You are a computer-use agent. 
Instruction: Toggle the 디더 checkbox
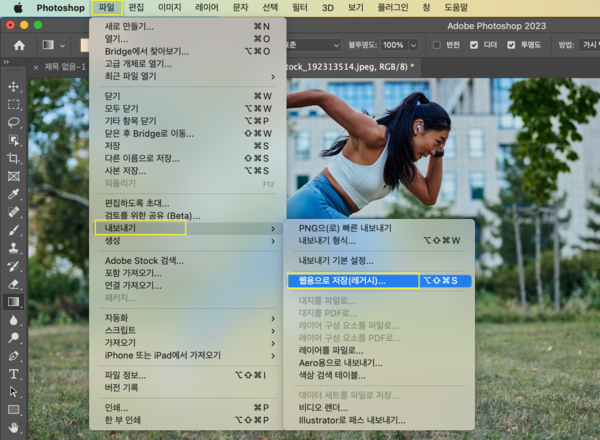[x=474, y=45]
